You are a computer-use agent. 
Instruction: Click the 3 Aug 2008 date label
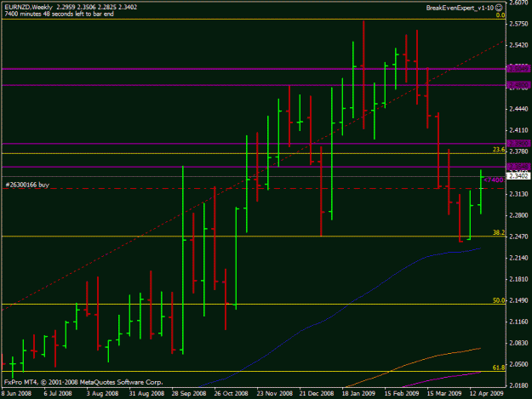pos(102,394)
